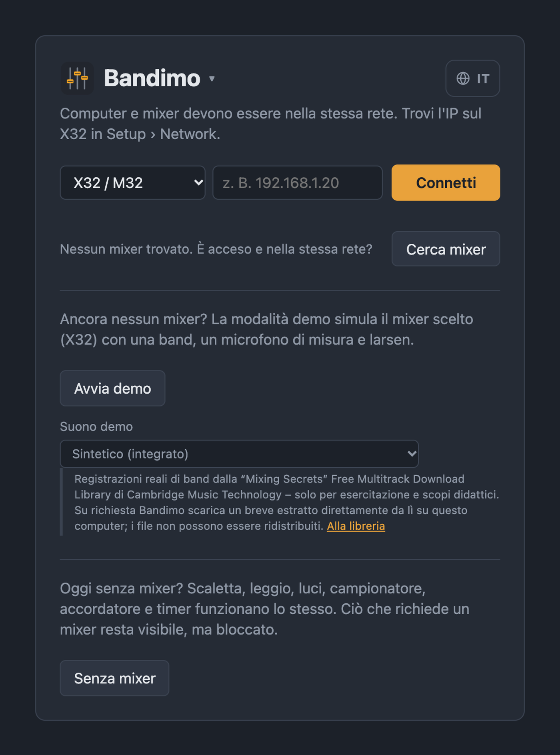Image resolution: width=560 pixels, height=755 pixels.
Task: Click the globe icon in language button
Action: click(x=463, y=78)
